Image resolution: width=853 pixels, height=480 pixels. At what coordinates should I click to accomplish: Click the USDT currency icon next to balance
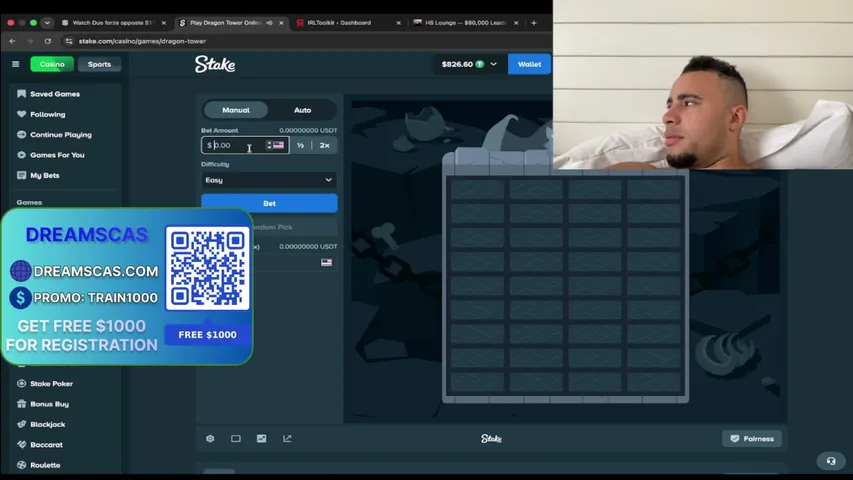(480, 64)
